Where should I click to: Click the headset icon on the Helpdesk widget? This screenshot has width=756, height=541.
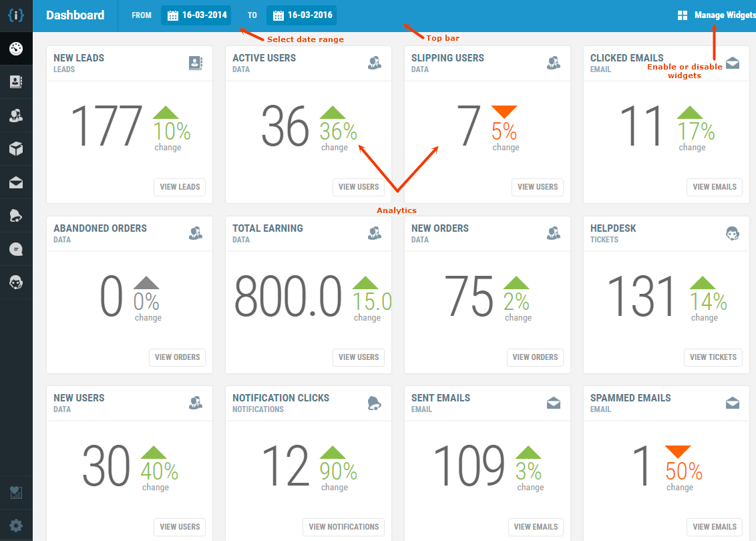(733, 233)
